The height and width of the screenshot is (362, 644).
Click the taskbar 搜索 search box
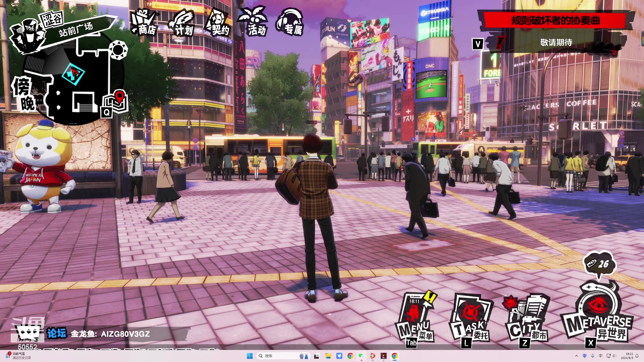[x=283, y=356]
